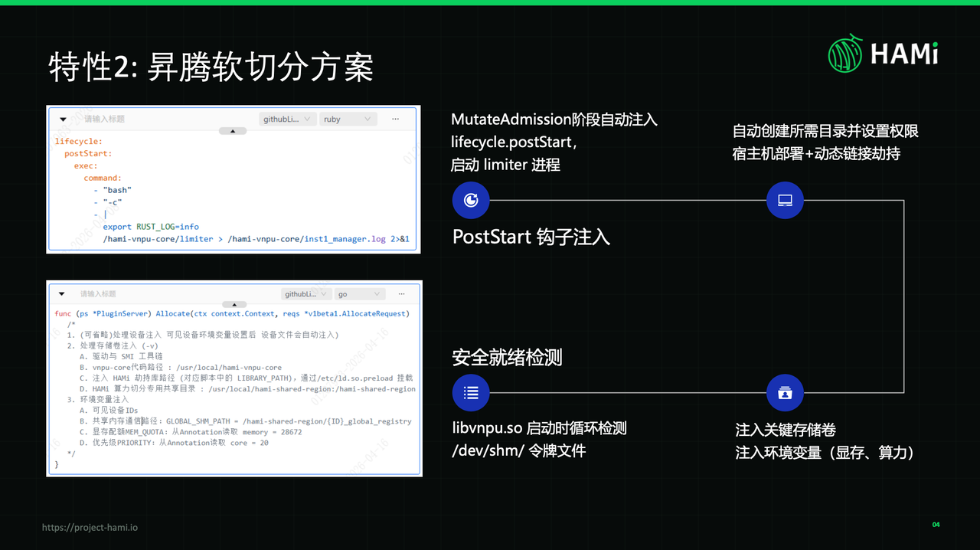
Task: Collapse the ruby code block with its triangle
Action: (64, 119)
